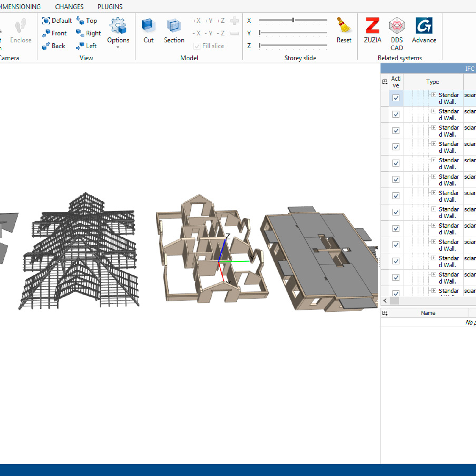The image size is (476, 476).
Task: Expand the fourth Standard Wall tree node
Action: click(x=434, y=144)
